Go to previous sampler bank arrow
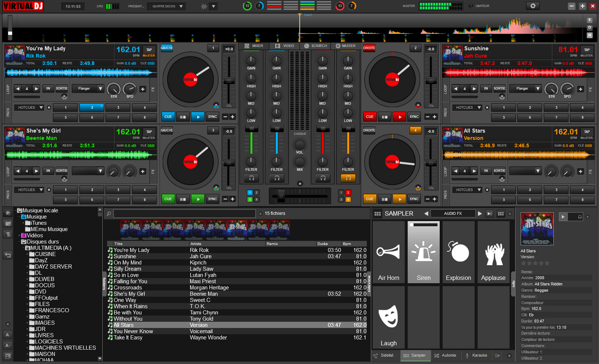Screen dimensions: 599x364 [426, 213]
